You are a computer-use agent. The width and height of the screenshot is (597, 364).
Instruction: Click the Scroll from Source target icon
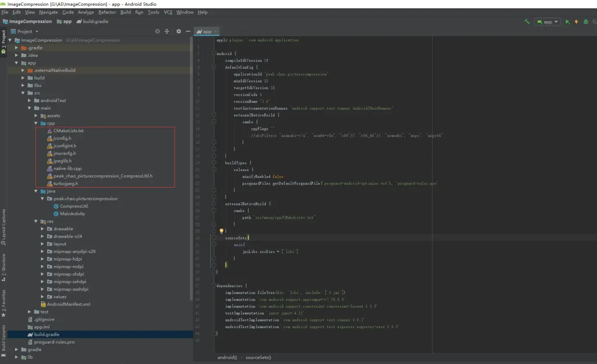(x=157, y=31)
